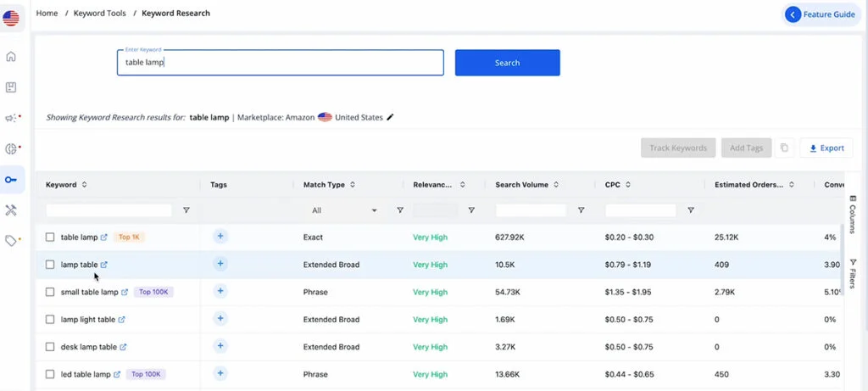Viewport: 868px width, 391px height.
Task: Expand the Feature Guide panel
Action: (x=821, y=15)
